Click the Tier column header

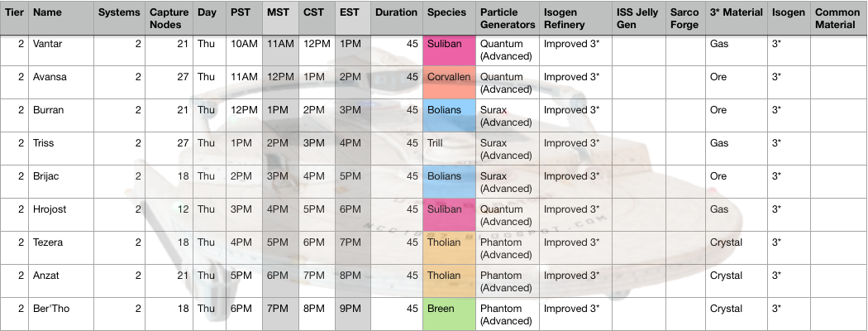click(x=15, y=13)
